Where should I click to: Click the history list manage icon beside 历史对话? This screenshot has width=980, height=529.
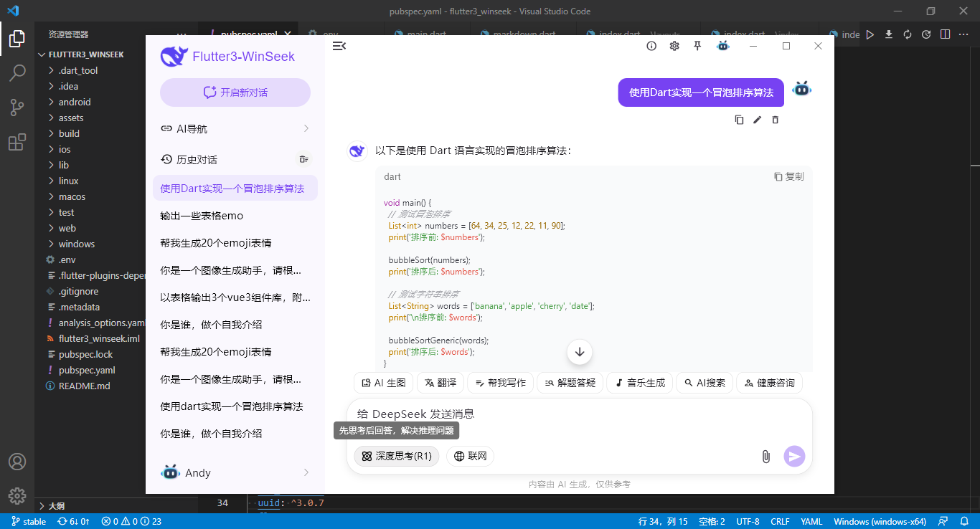click(304, 159)
